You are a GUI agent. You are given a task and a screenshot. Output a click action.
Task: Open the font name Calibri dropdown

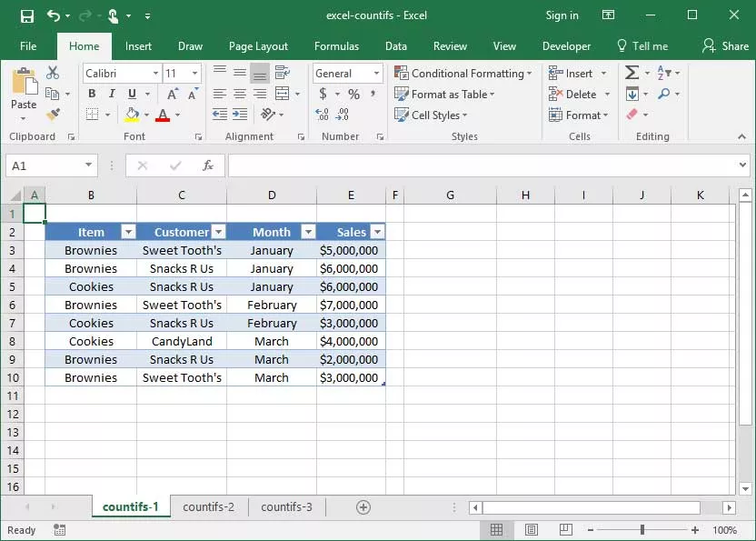click(x=155, y=74)
